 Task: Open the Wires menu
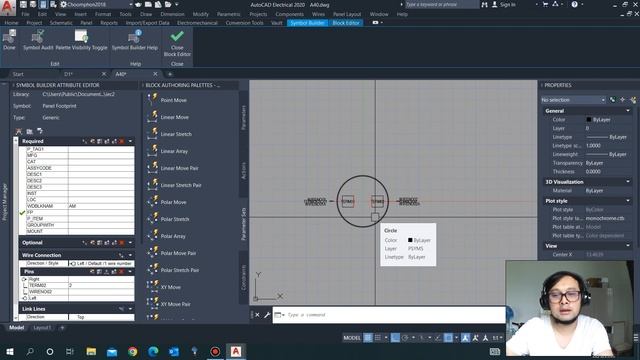(x=318, y=14)
